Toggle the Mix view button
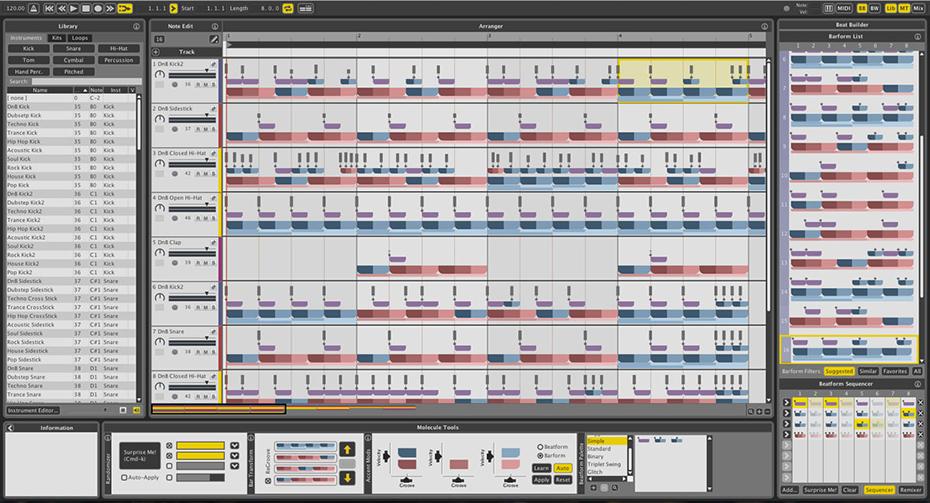930x503 pixels. coord(918,8)
